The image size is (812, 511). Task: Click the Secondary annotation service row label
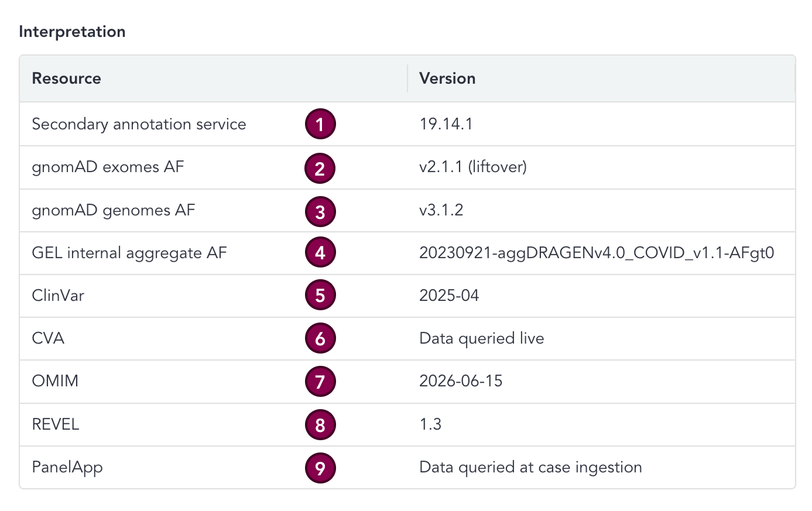point(139,124)
